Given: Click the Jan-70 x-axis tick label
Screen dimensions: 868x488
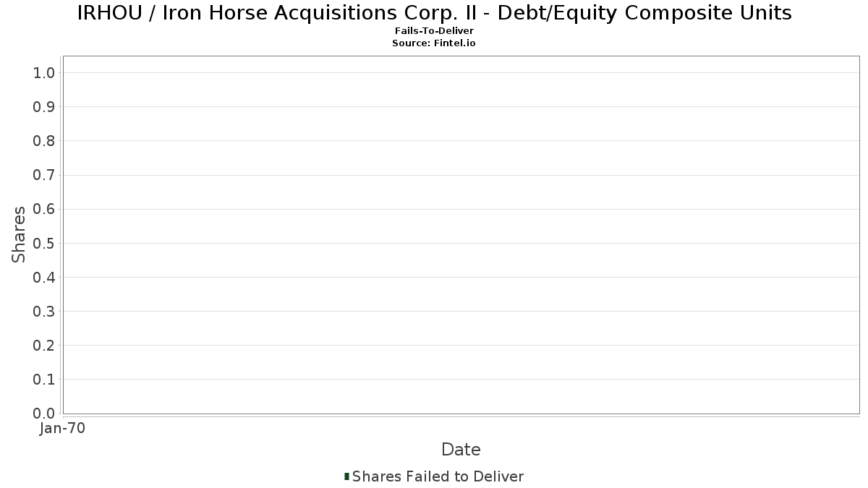Looking at the screenshot, I should point(63,429).
